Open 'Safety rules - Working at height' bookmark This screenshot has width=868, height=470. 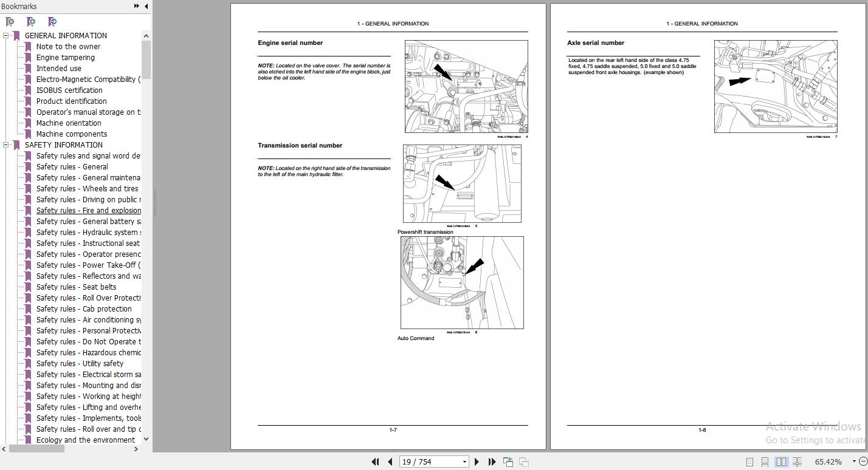pos(89,397)
